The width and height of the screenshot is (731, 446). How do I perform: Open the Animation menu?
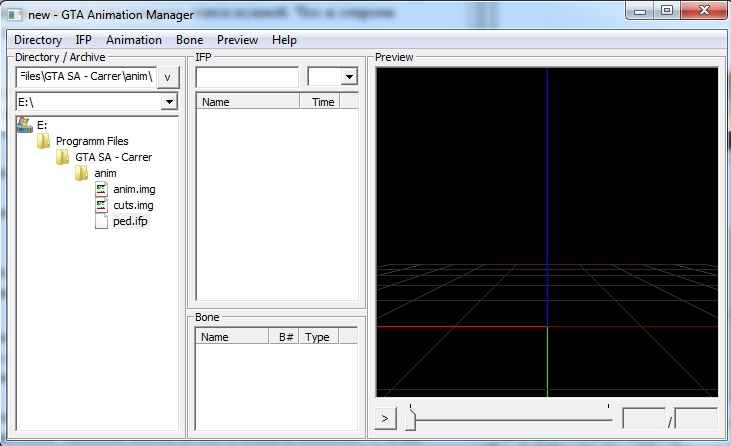[133, 40]
